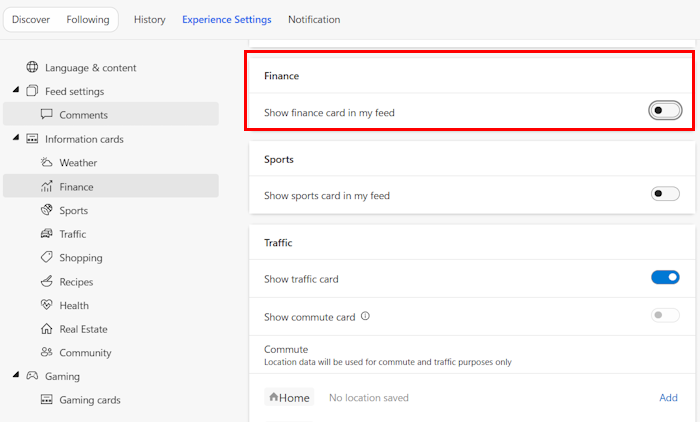The height and width of the screenshot is (422, 700).
Task: Open Language & content settings
Action: pos(90,68)
